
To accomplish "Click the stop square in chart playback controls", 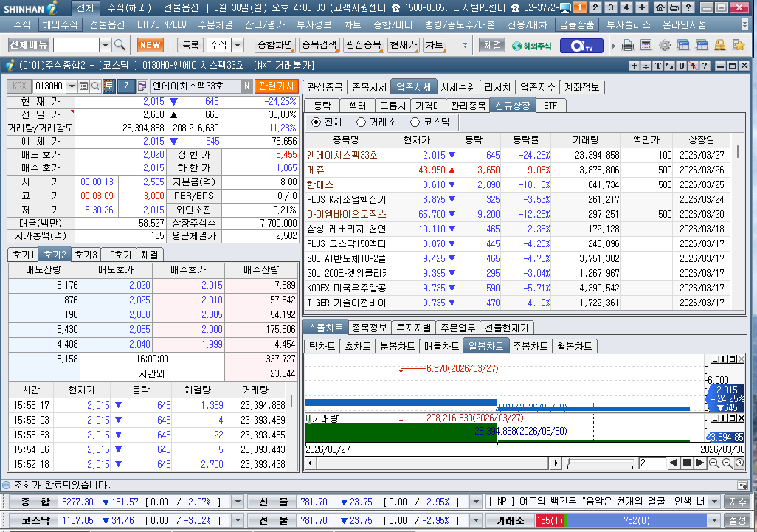I will (x=686, y=463).
